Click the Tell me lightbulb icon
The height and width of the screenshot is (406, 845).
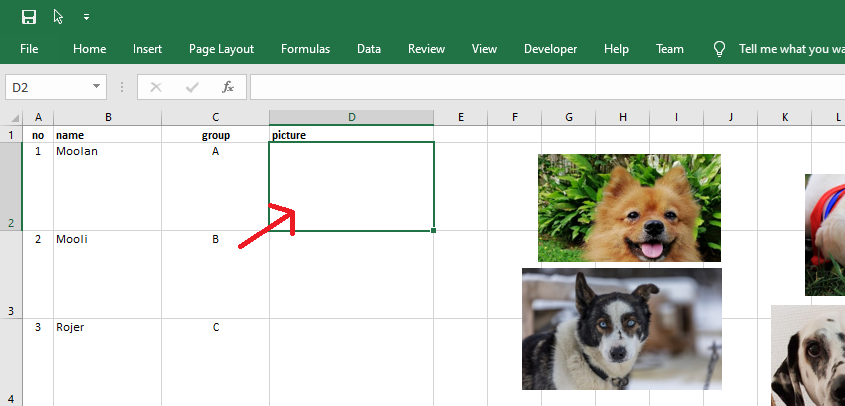[x=719, y=49]
